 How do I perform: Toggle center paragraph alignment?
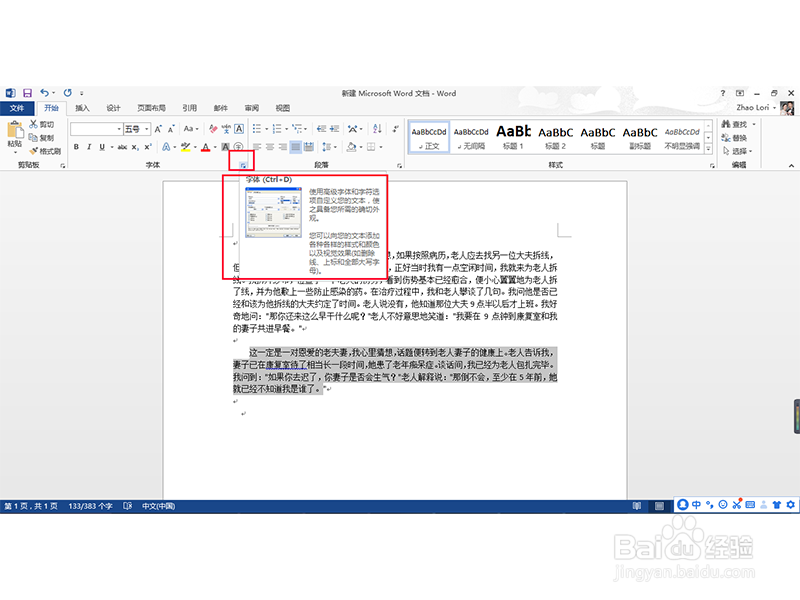click(268, 147)
